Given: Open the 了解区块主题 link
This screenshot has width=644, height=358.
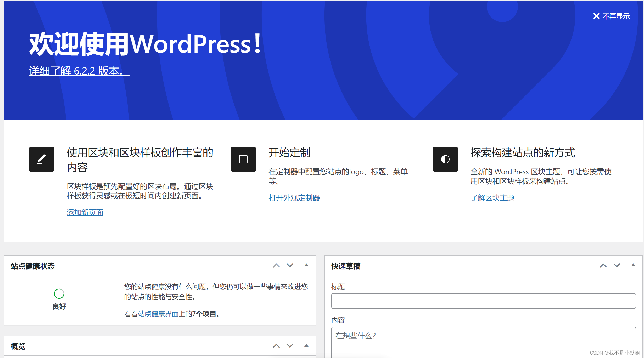Looking at the screenshot, I should (x=492, y=198).
